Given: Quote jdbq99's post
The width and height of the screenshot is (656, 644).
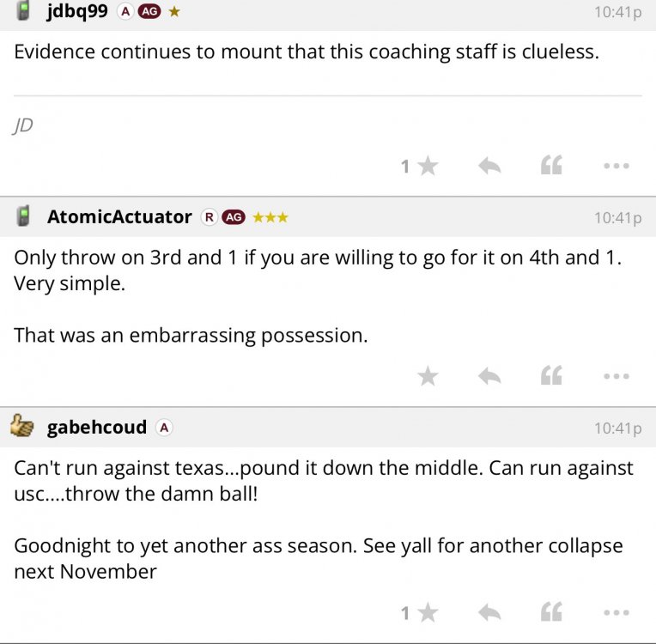Looking at the screenshot, I should point(551,167).
